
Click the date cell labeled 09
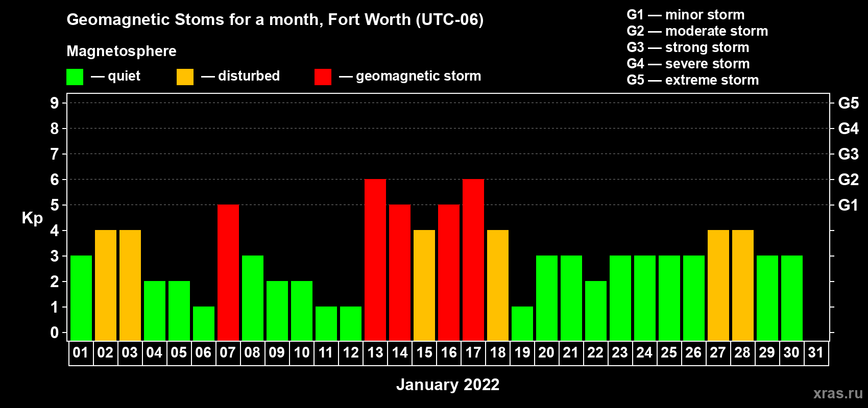coord(277,353)
